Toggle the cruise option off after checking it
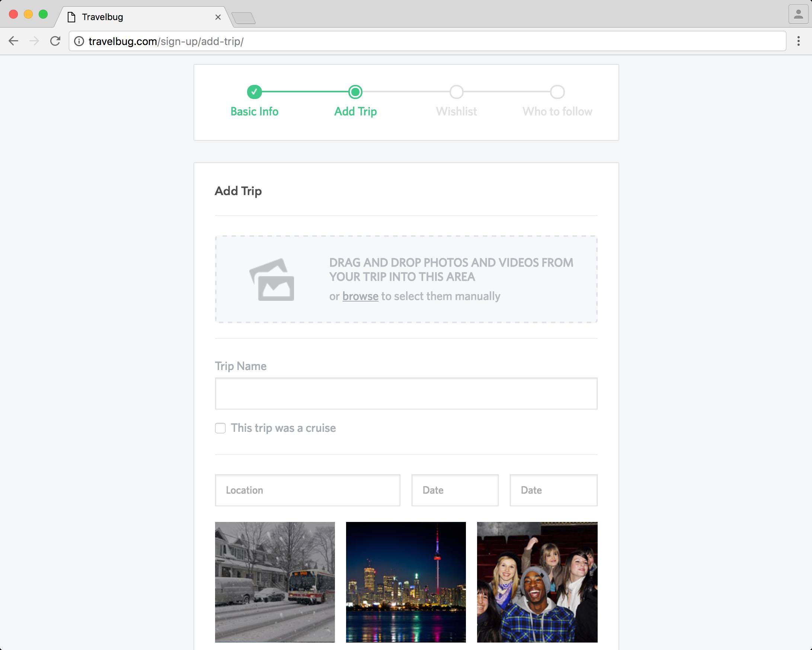 coord(220,428)
